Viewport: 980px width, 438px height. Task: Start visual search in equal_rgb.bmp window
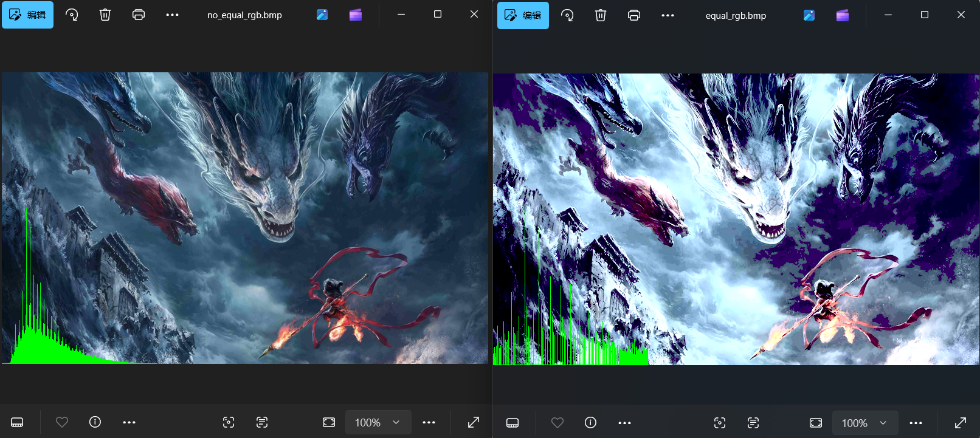coord(720,423)
